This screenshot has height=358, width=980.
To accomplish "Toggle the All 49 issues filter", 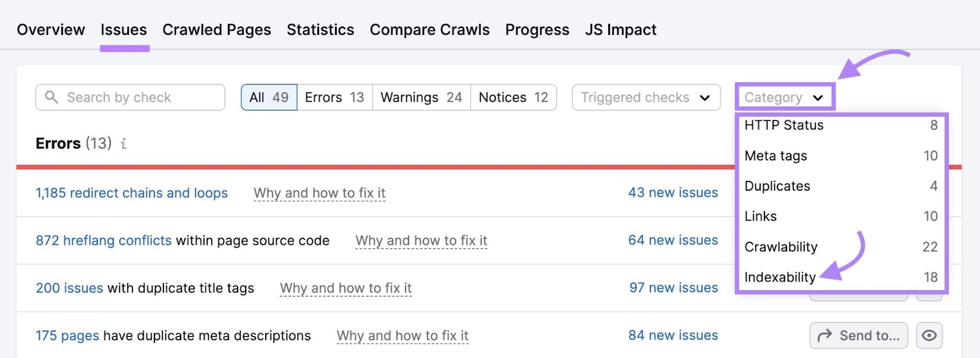I will coord(268,97).
